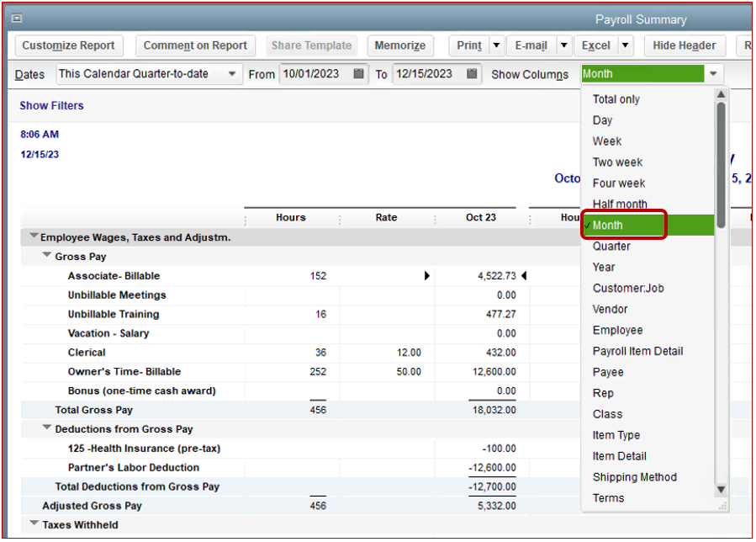Click Total Gross Pay amount 18,032.00
The image size is (756, 542).
coord(494,410)
